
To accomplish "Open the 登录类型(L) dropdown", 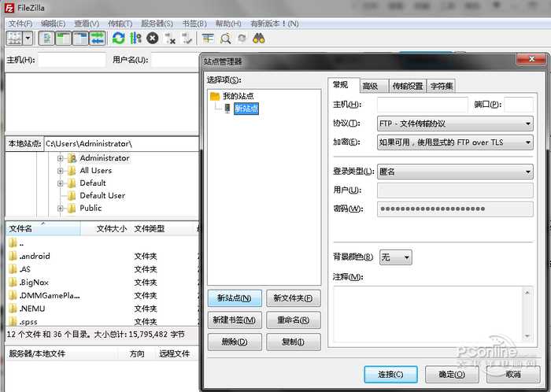I will pos(455,172).
